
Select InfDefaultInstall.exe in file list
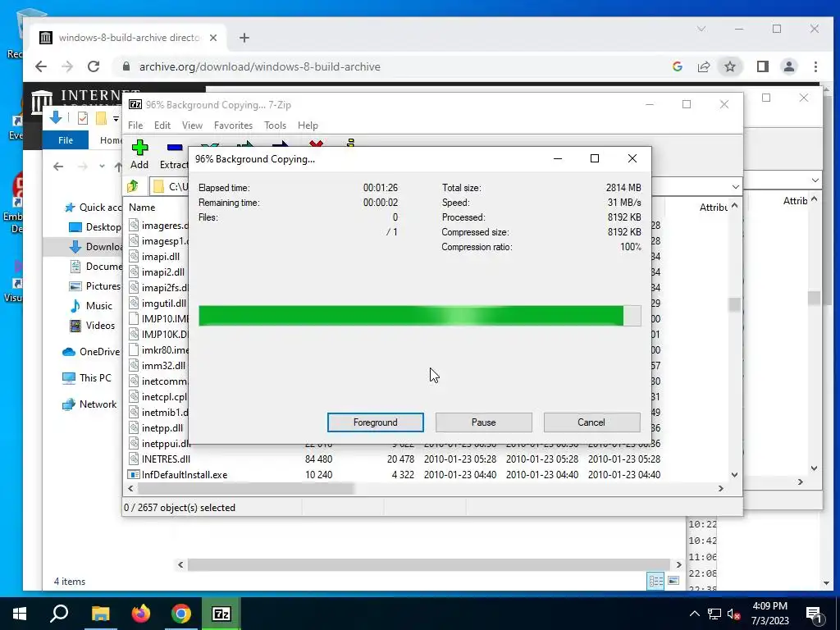click(185, 475)
